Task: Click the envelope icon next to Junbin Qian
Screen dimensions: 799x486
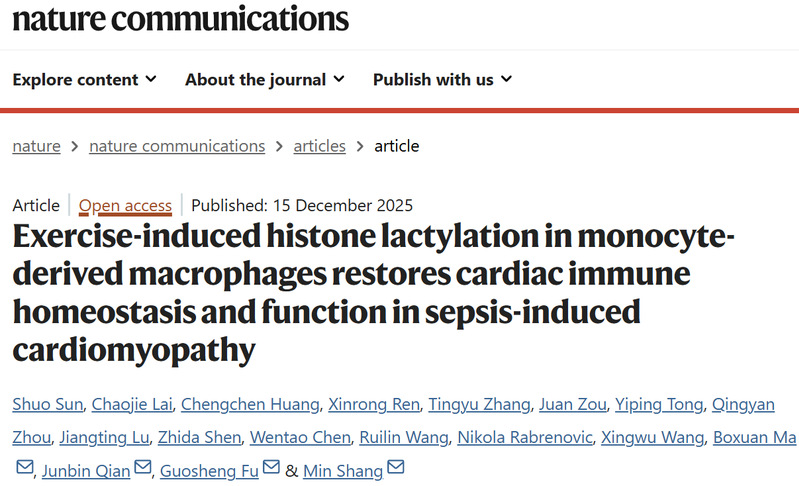Action: pyautogui.click(x=143, y=467)
